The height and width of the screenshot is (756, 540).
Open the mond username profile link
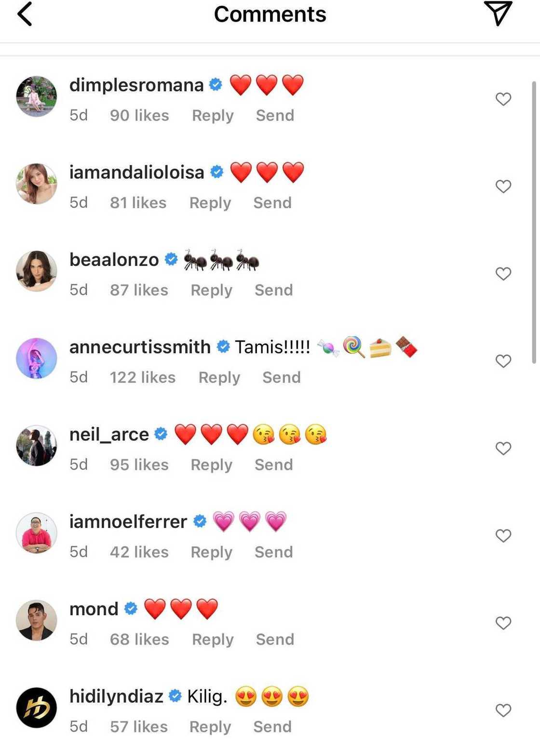click(94, 609)
